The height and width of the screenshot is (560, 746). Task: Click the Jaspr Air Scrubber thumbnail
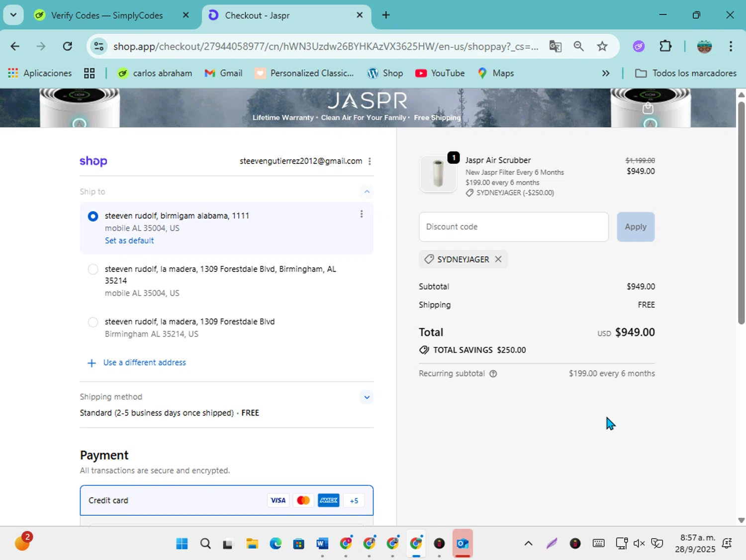(x=438, y=174)
